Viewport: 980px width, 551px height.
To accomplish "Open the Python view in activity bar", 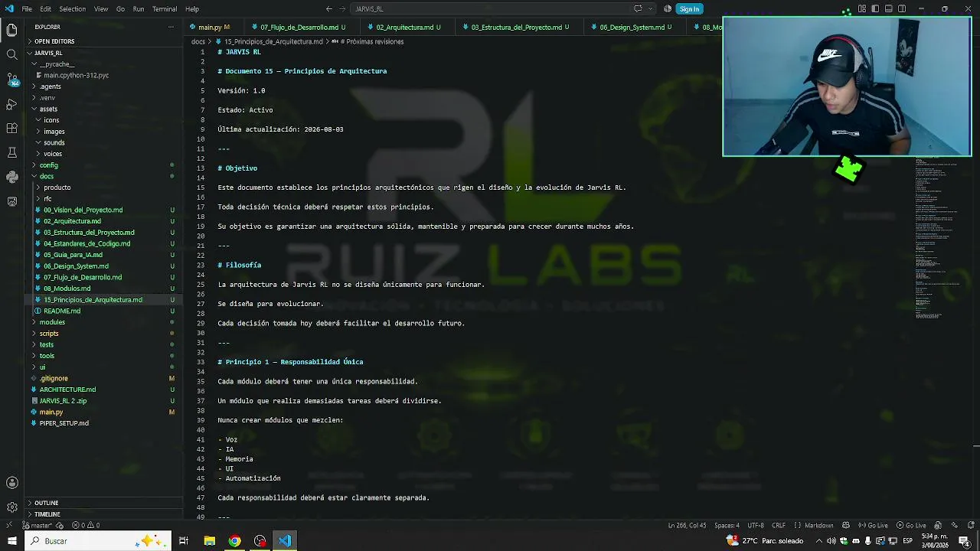I will pyautogui.click(x=11, y=177).
